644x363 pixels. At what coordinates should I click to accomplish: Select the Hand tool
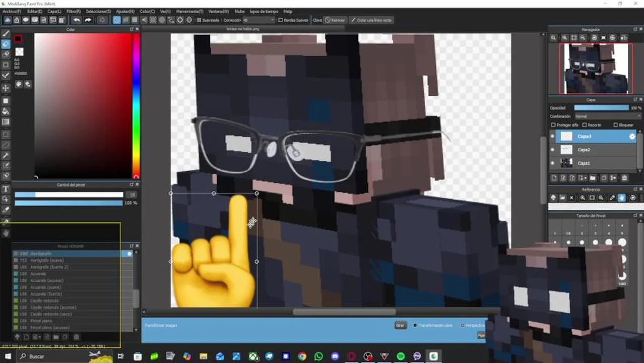click(x=6, y=233)
